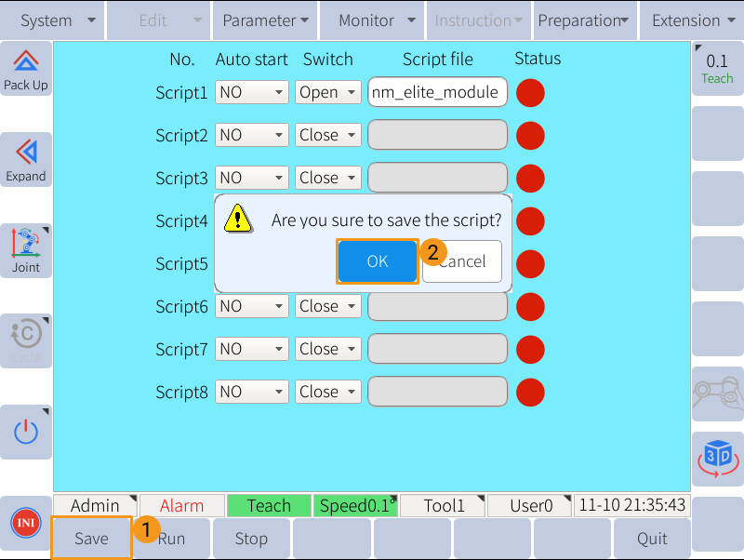Expand the Admin account dropdown
Image resolution: width=744 pixels, height=560 pixels.
95,505
